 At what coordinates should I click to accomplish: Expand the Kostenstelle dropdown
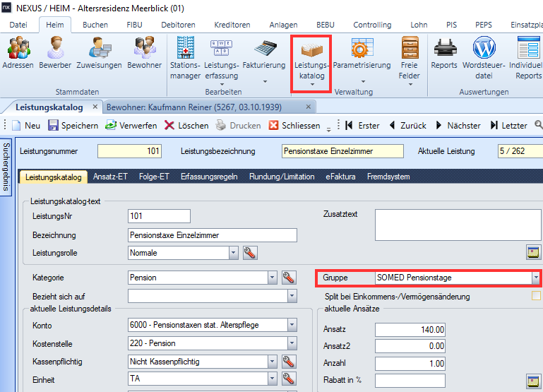292,343
